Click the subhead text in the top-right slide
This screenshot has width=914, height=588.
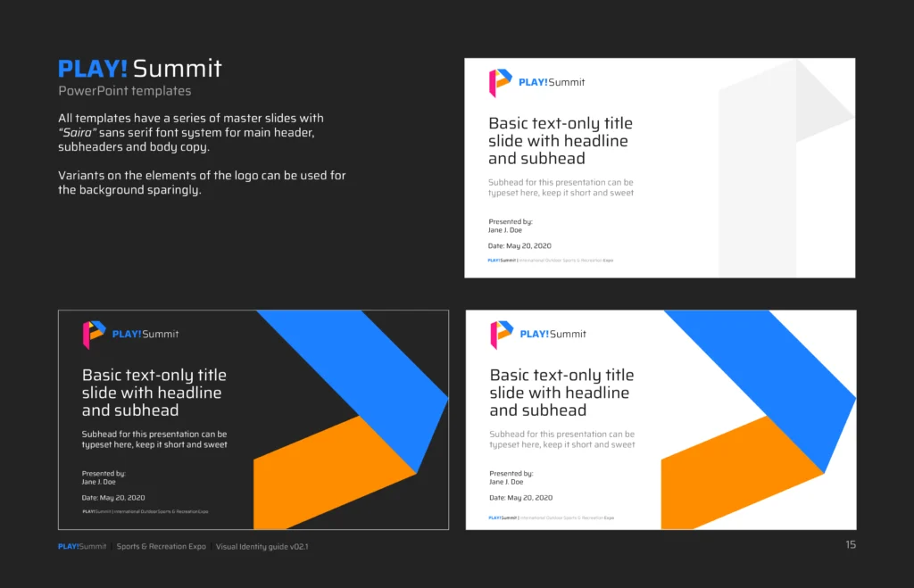(x=561, y=187)
